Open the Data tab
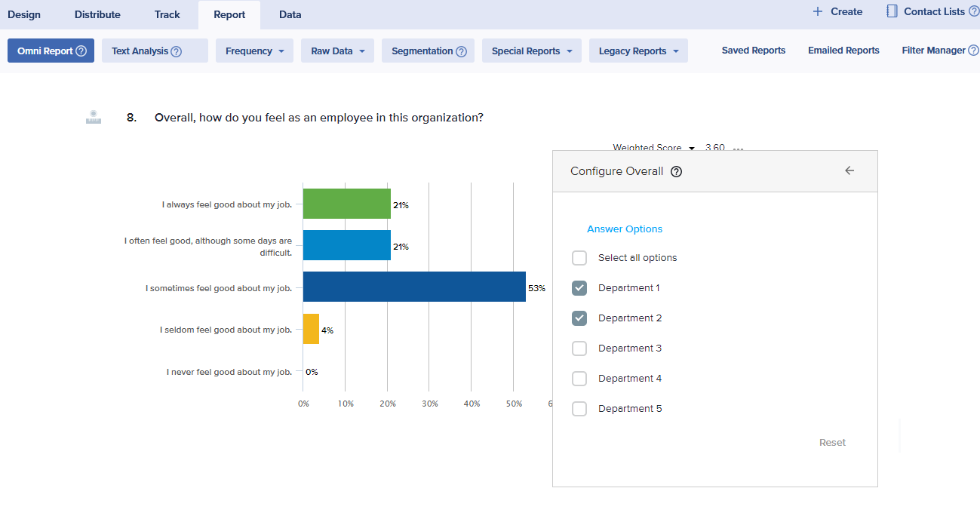980x525 pixels. coord(290,14)
